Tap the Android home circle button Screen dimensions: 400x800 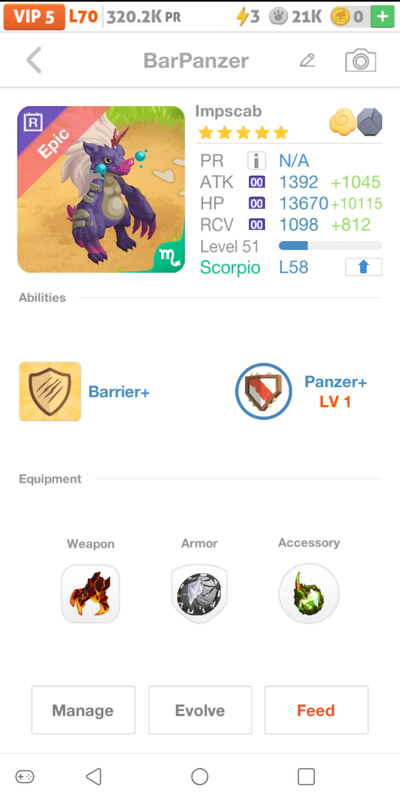pos(199,777)
